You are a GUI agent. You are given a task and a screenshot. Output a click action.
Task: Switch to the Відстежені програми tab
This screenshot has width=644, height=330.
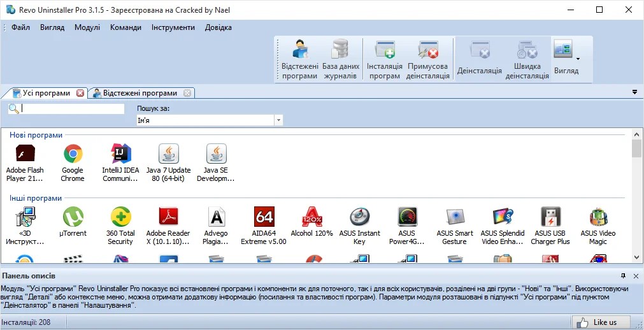(140, 93)
